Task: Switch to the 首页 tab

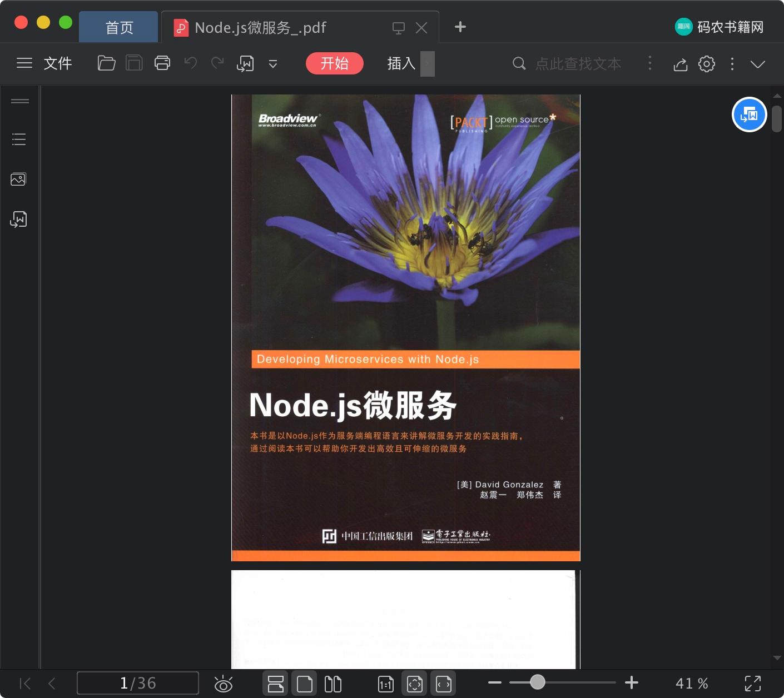Action: coord(119,28)
